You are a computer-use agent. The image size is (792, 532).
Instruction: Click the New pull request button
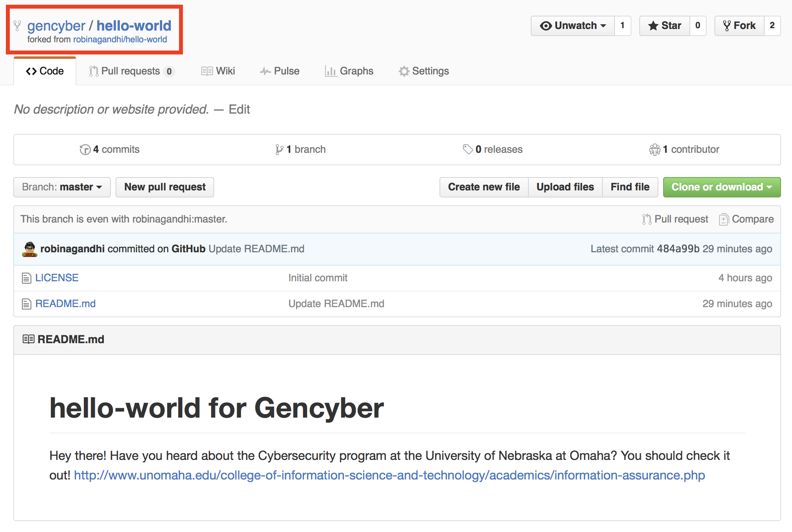coord(165,186)
